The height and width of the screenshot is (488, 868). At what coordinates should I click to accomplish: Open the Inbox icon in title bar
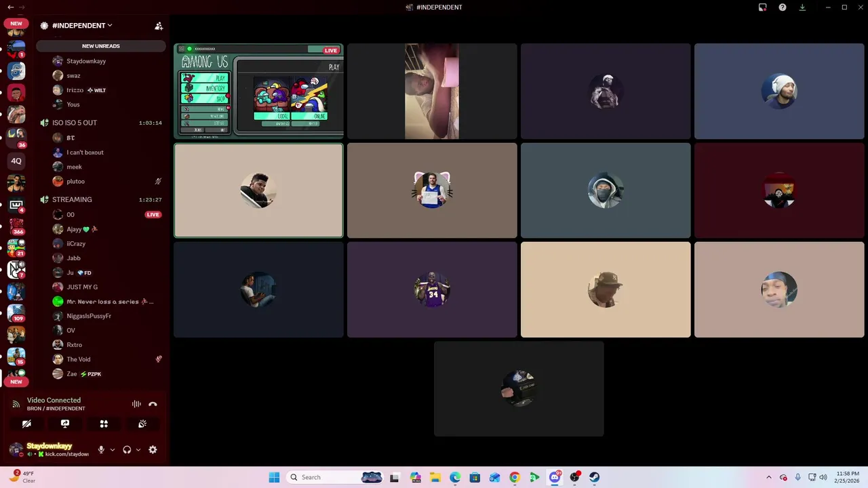763,7
